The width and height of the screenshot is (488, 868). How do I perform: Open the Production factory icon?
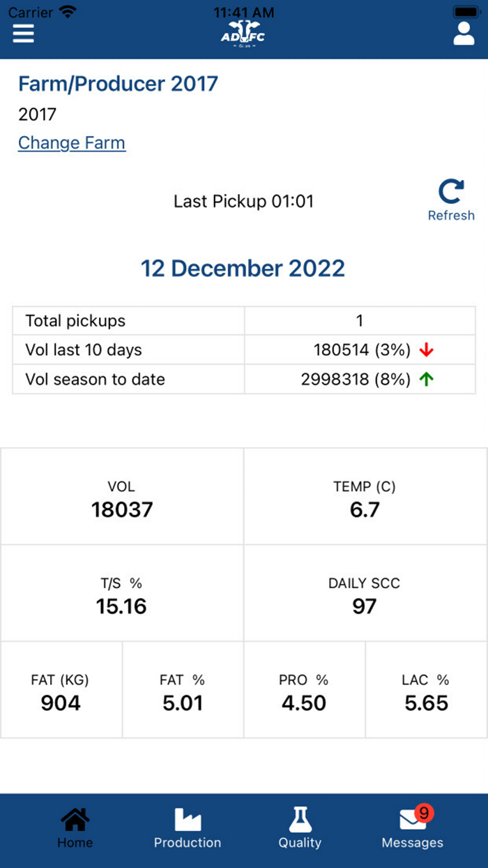pos(188,820)
